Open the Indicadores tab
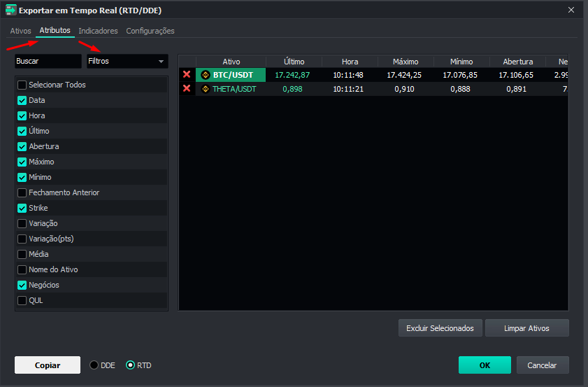 (x=98, y=31)
